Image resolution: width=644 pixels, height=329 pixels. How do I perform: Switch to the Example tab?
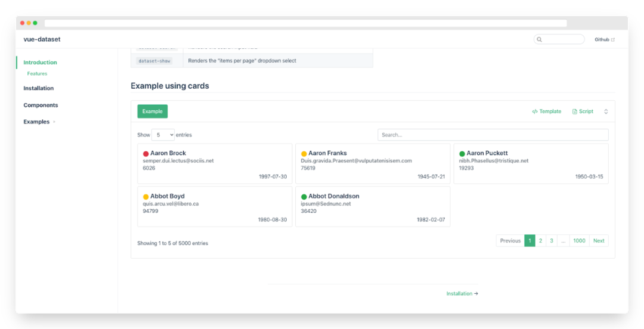[x=153, y=111]
